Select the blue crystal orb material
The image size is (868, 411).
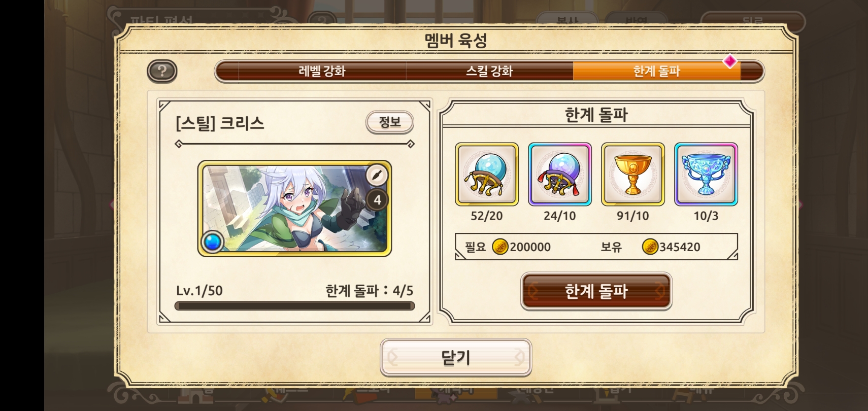click(x=487, y=175)
